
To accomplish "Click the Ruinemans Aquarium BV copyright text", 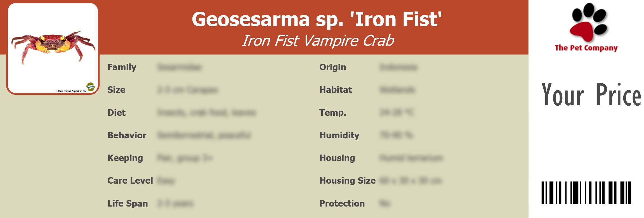I will click(x=71, y=91).
